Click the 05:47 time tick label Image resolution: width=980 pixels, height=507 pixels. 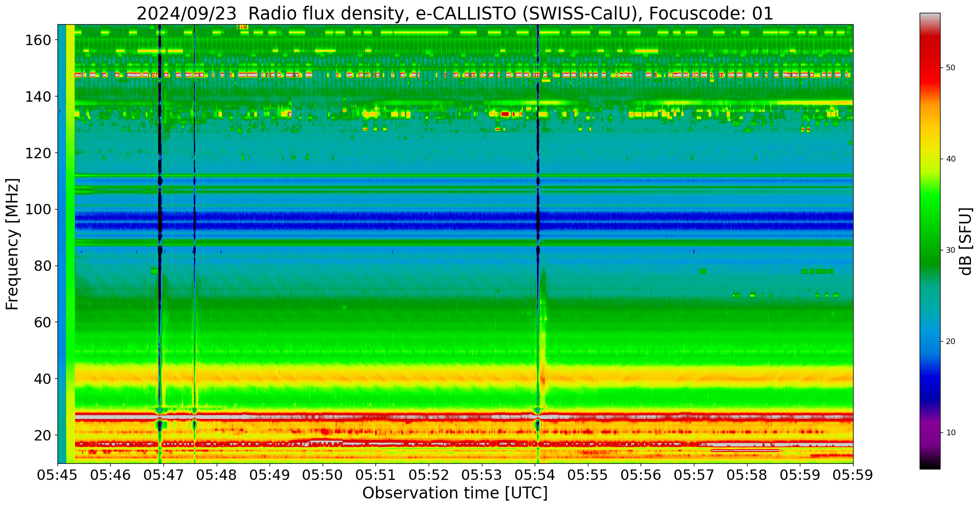pyautogui.click(x=164, y=475)
